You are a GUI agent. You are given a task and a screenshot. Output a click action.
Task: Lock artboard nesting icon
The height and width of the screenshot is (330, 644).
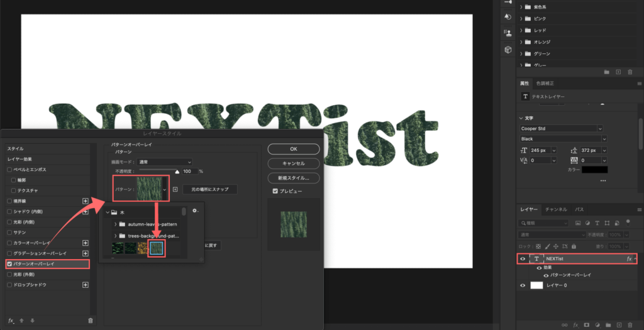(565, 246)
